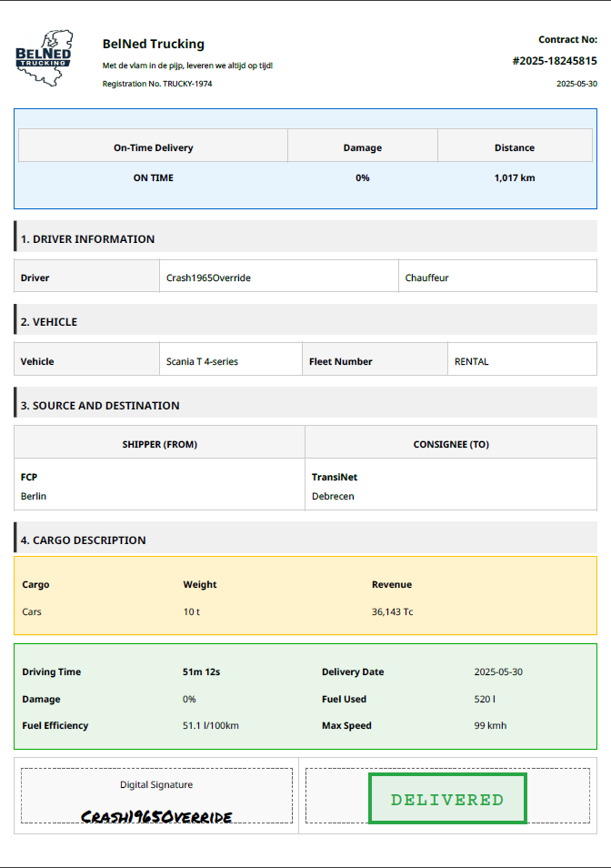611x868 pixels.
Task: Click the Damage column header in summary
Action: pos(362,147)
